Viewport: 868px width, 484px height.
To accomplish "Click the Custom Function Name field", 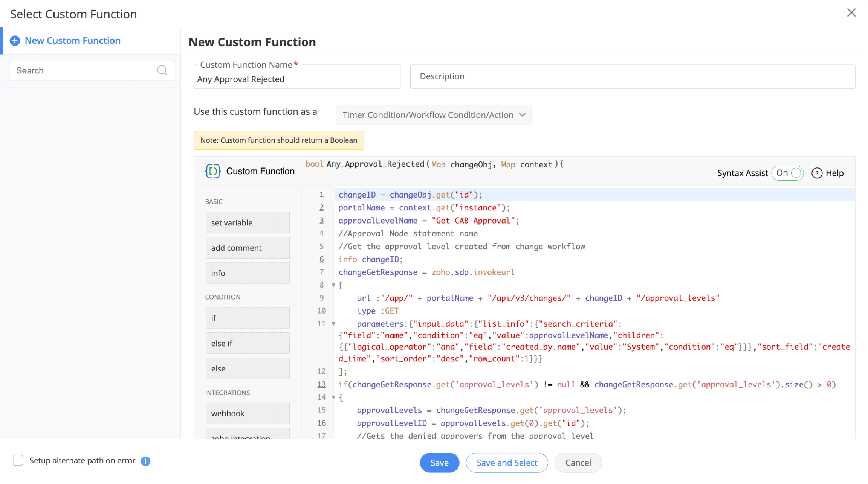I will [x=296, y=79].
